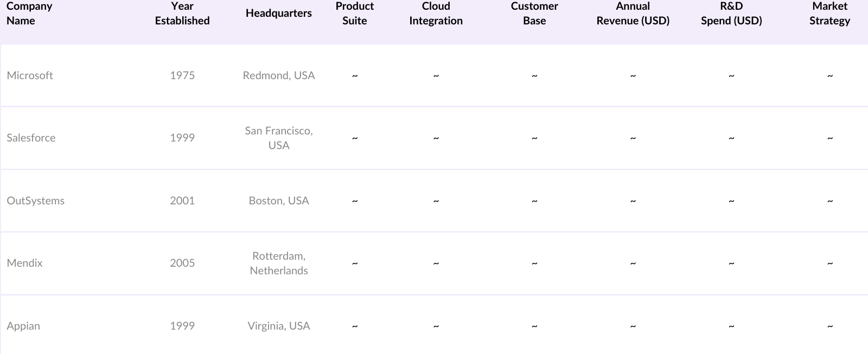Select the Headquarters column header
Viewport: 868px width, 354px height.
(x=278, y=14)
